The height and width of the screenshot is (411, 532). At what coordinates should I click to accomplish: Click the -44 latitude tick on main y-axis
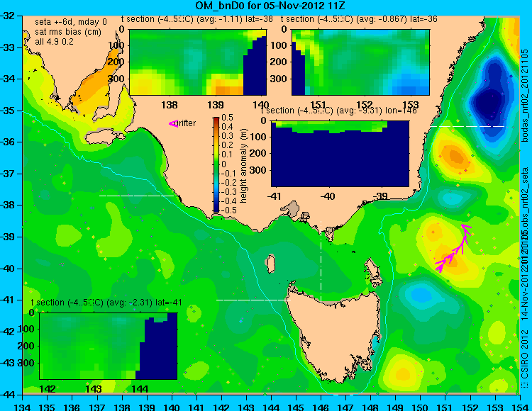[x=8, y=395]
